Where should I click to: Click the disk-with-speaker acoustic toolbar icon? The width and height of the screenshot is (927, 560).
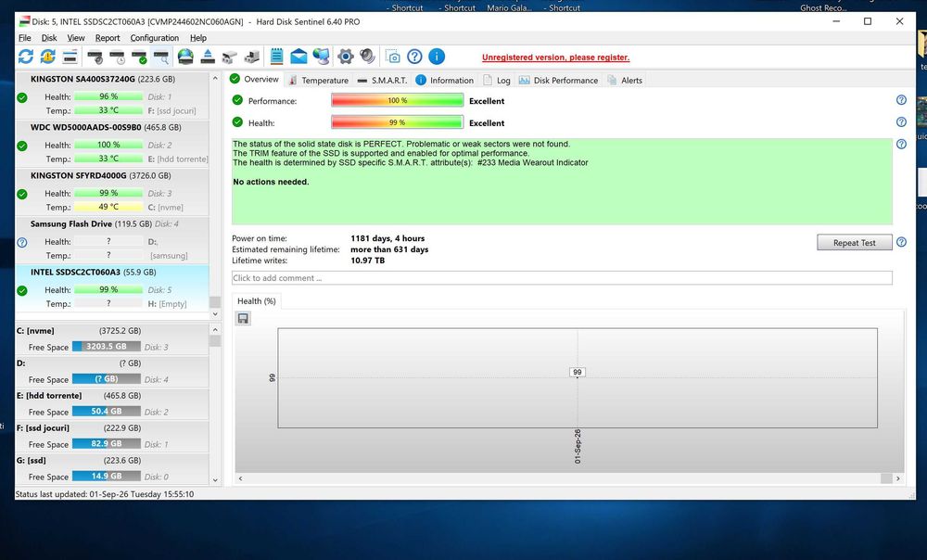pos(95,57)
